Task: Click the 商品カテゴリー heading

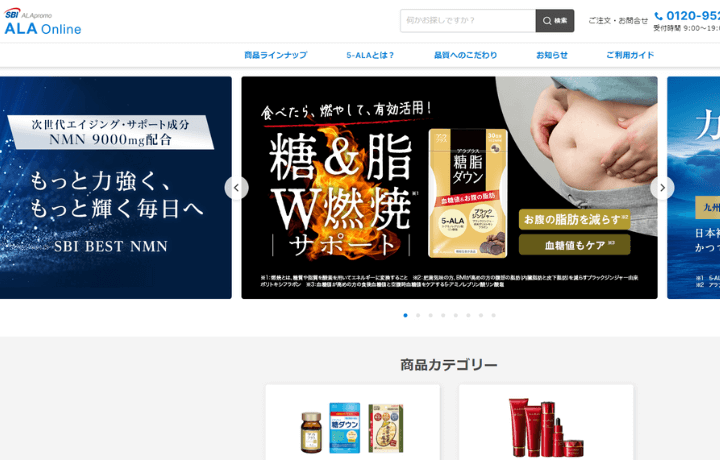Action: (x=449, y=365)
